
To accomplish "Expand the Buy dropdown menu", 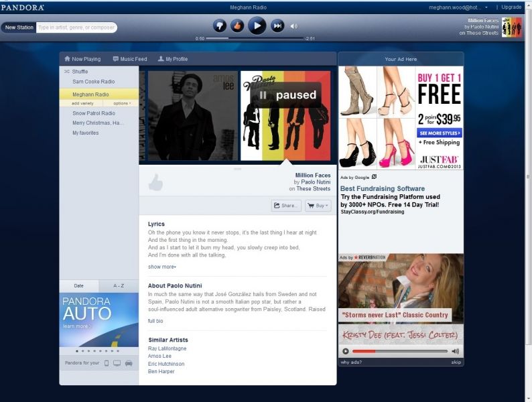I will 318,206.
